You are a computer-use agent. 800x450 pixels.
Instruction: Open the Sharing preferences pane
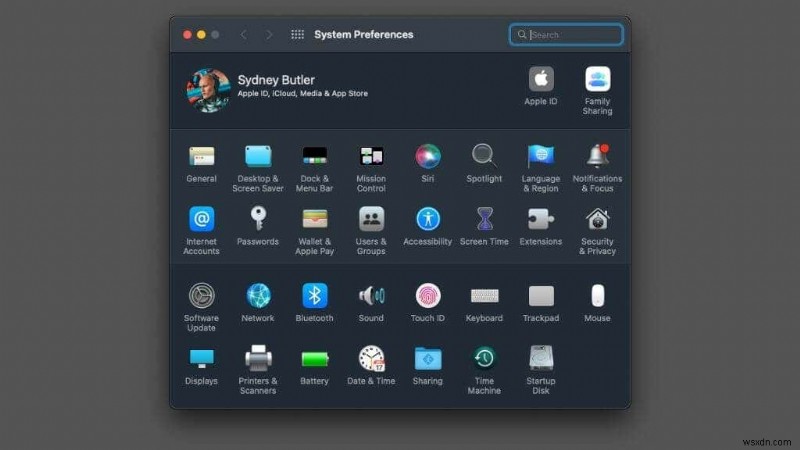pos(428,359)
